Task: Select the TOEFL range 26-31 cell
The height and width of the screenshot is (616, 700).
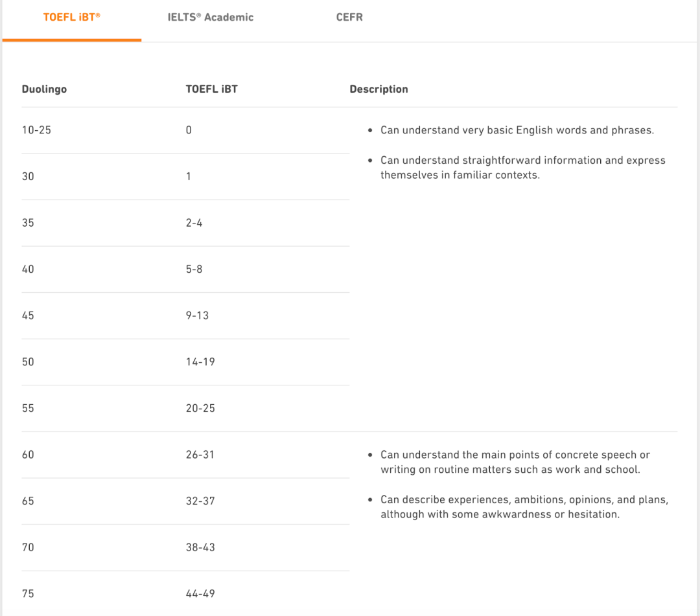Action: click(200, 455)
